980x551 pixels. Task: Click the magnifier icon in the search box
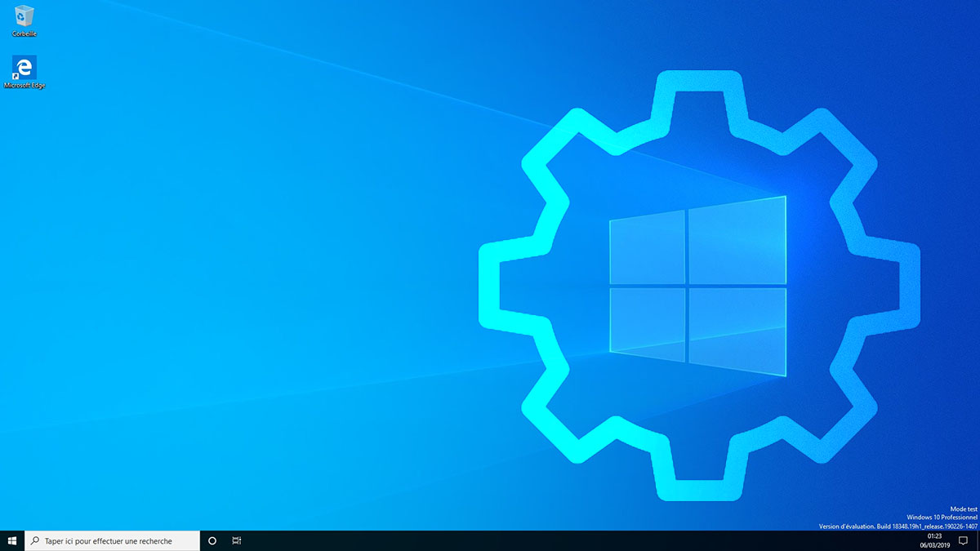coord(35,540)
